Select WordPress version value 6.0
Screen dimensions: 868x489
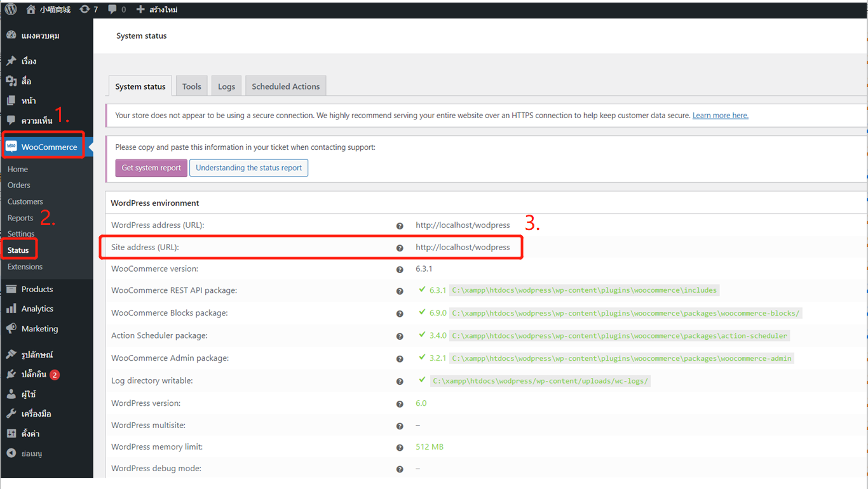pyautogui.click(x=421, y=403)
